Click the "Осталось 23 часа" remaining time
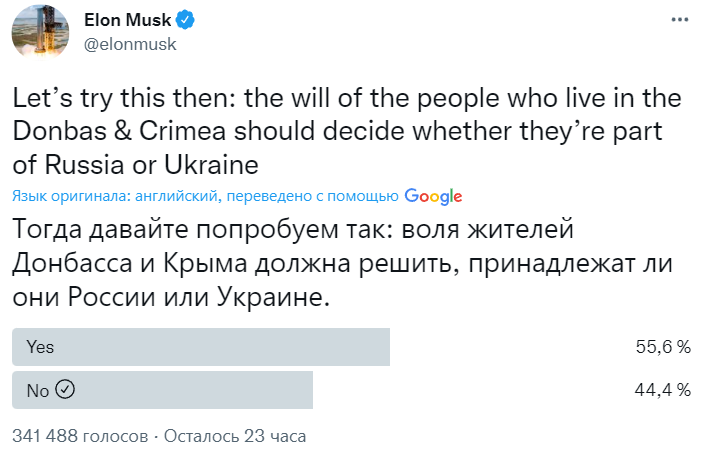The image size is (710, 453). pyautogui.click(x=235, y=436)
